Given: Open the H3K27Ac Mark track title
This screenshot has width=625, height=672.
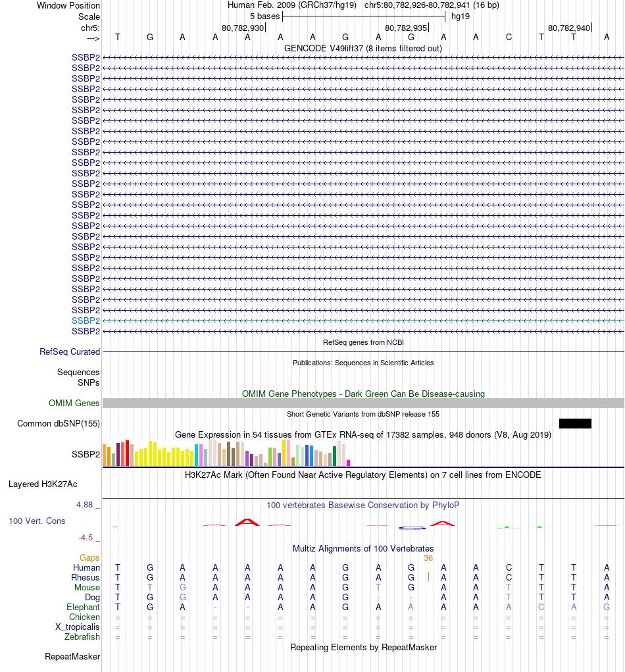Looking at the screenshot, I should (x=363, y=475).
